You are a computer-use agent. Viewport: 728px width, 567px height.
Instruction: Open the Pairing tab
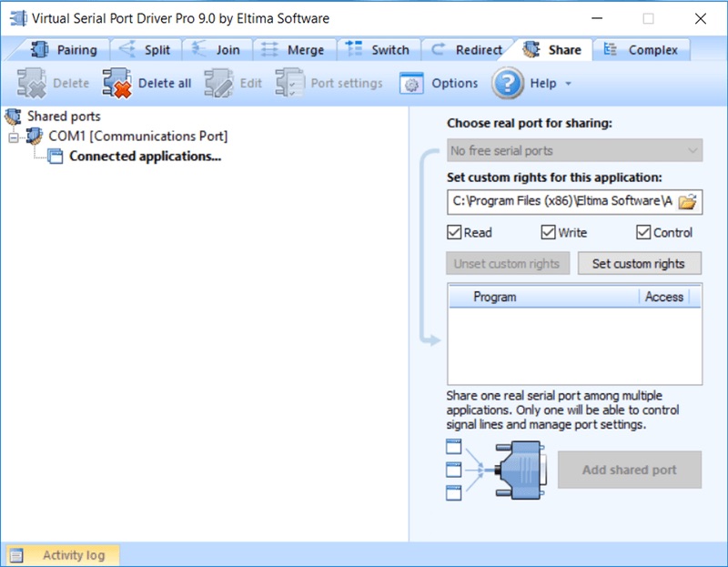click(64, 50)
